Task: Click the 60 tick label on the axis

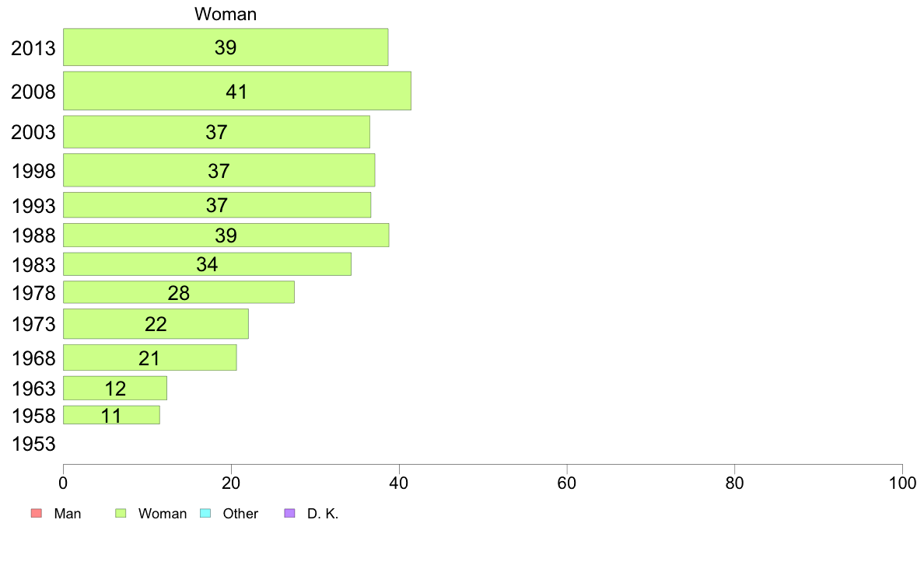Action: point(566,483)
